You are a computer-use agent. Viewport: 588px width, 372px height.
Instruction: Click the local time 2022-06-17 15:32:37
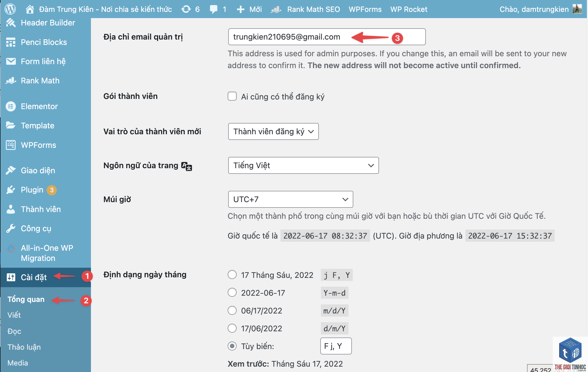click(x=510, y=236)
